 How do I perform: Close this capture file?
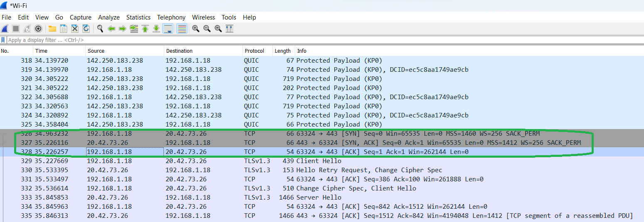pos(75,29)
